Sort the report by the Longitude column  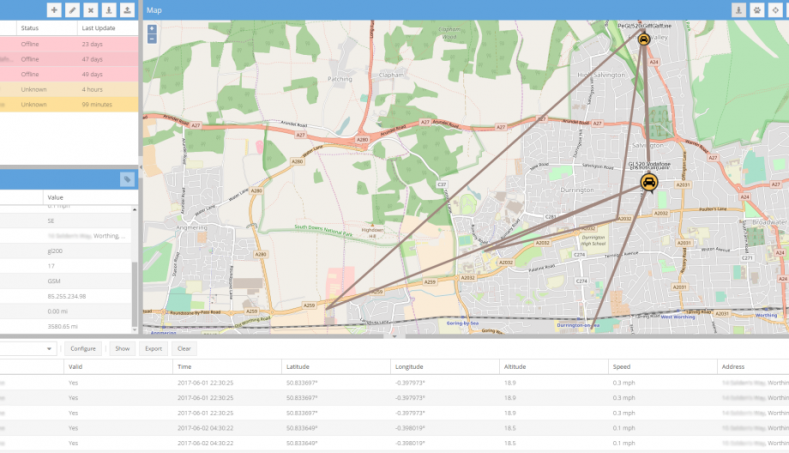(445, 366)
